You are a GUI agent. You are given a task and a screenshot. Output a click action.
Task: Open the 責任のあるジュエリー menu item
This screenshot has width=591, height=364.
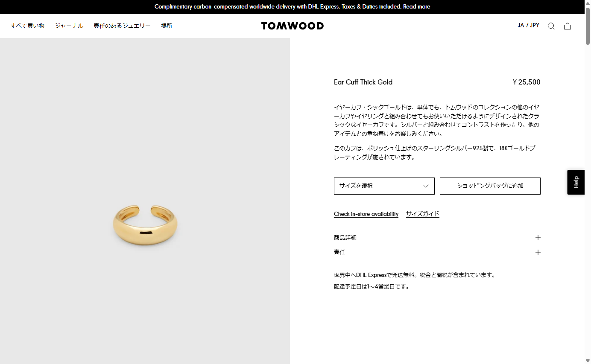122,26
